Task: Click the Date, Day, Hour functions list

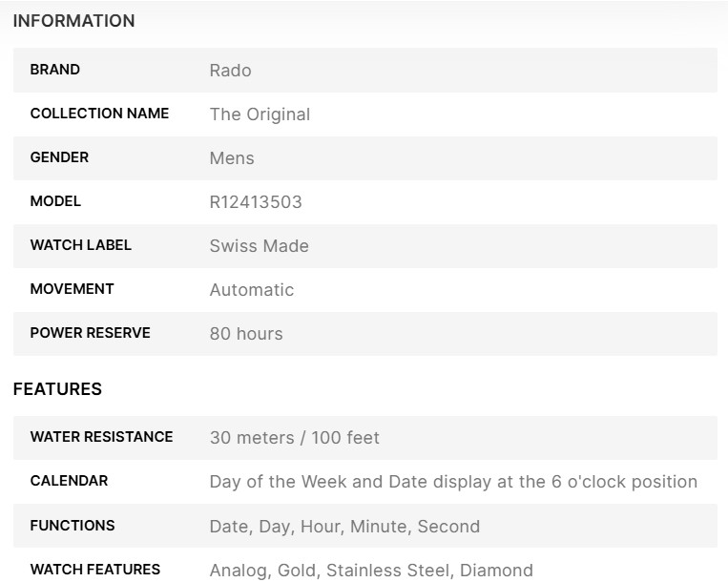Action: pos(344,526)
